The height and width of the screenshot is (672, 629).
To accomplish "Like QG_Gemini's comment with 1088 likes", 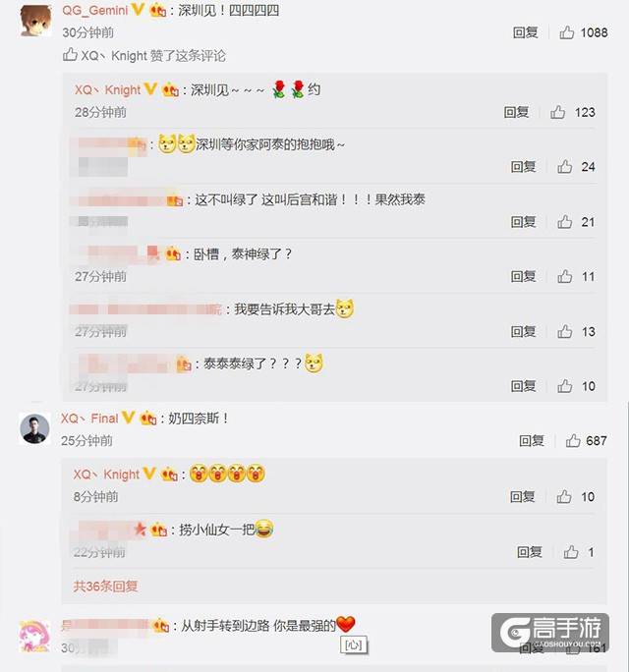I will [x=566, y=32].
